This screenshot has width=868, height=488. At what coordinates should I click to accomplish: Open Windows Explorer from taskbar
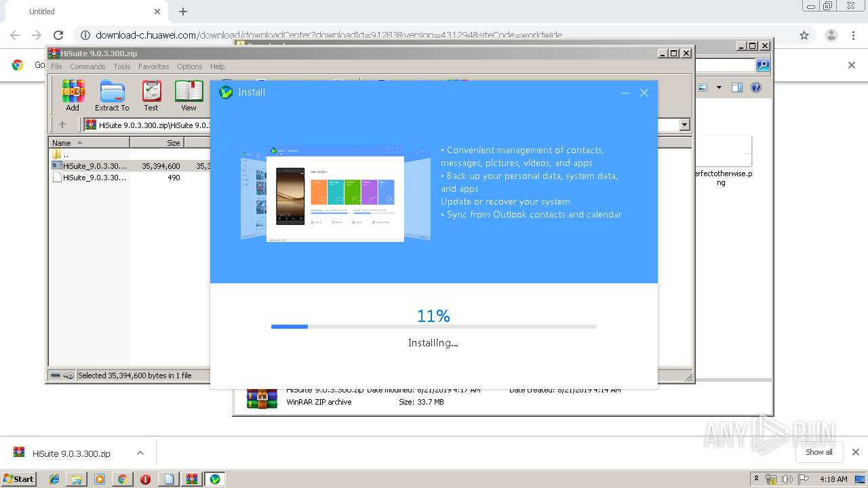click(x=77, y=479)
